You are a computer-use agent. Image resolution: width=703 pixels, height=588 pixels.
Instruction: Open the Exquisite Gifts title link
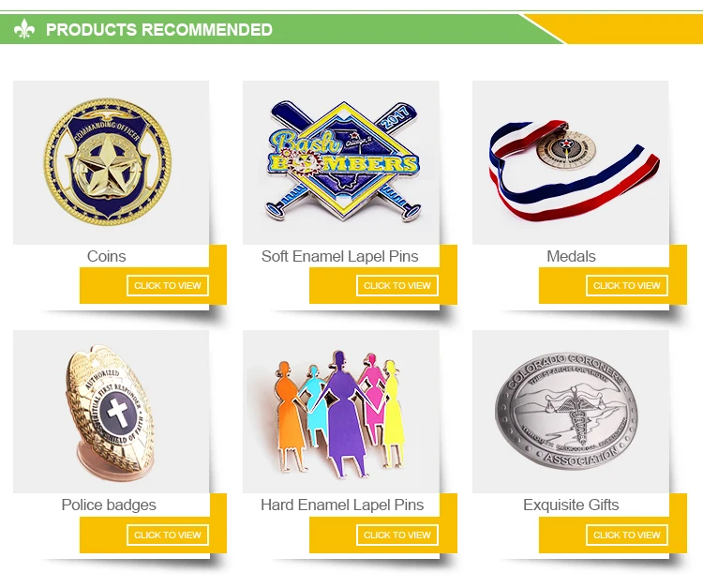[x=571, y=505]
